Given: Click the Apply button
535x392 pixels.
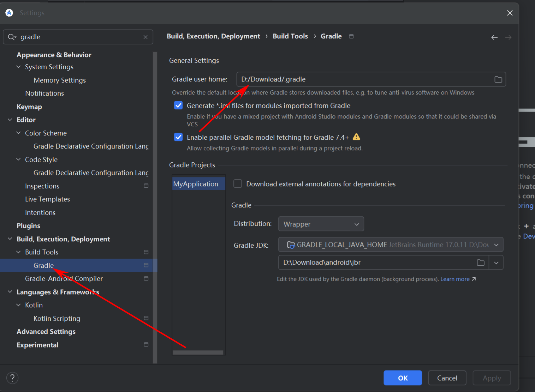Looking at the screenshot, I should coord(492,378).
